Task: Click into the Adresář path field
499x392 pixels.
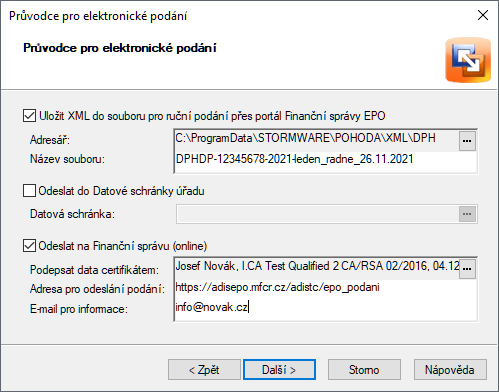Action: tap(317, 139)
